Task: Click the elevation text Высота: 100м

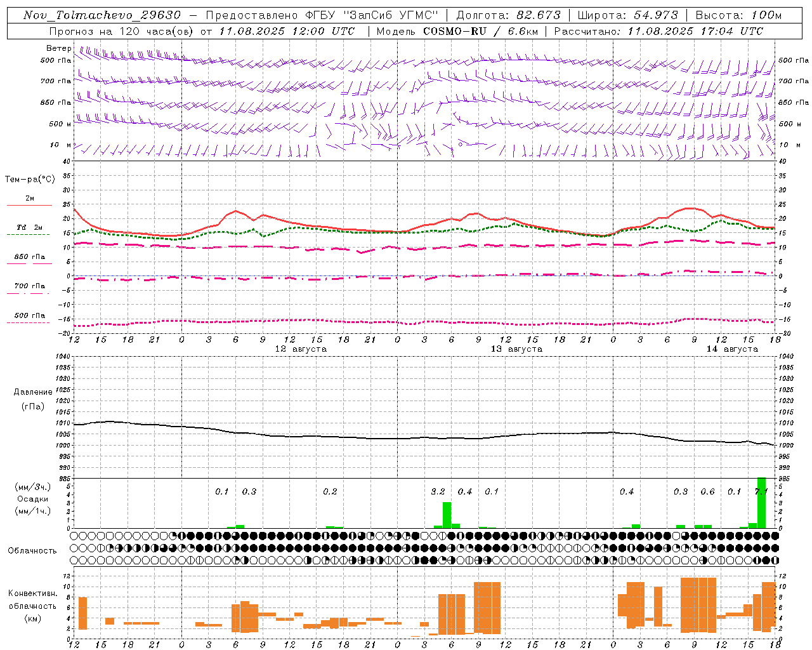Action: (x=738, y=15)
